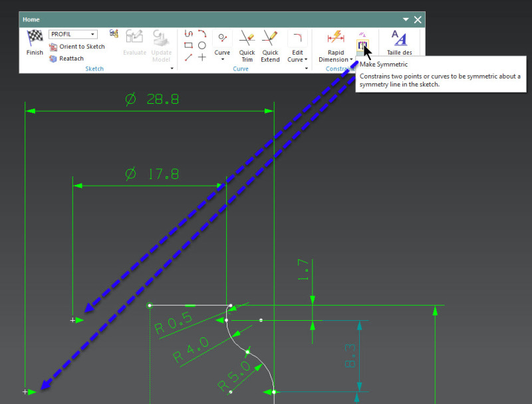Activate the Quick Trim tool

pos(247,46)
